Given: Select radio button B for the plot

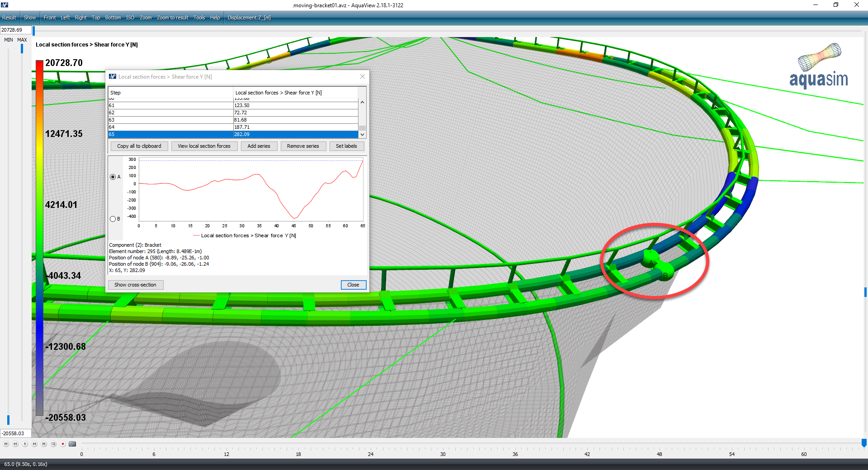Looking at the screenshot, I should [x=113, y=219].
